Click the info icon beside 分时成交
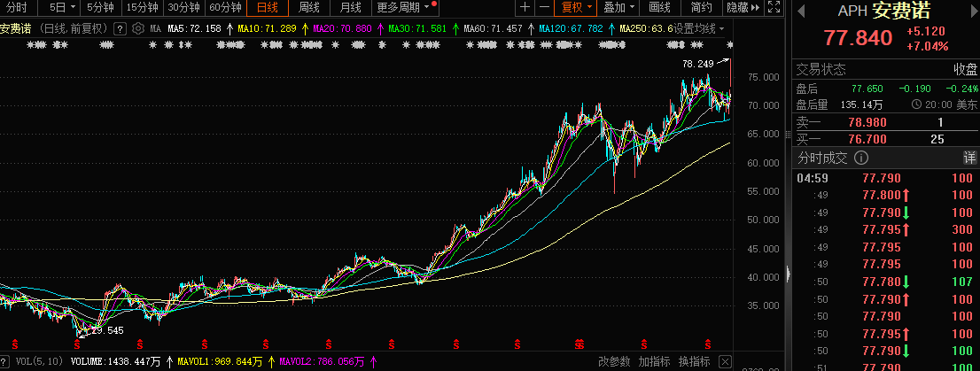Screen dimensions: 980x371 (x=861, y=158)
